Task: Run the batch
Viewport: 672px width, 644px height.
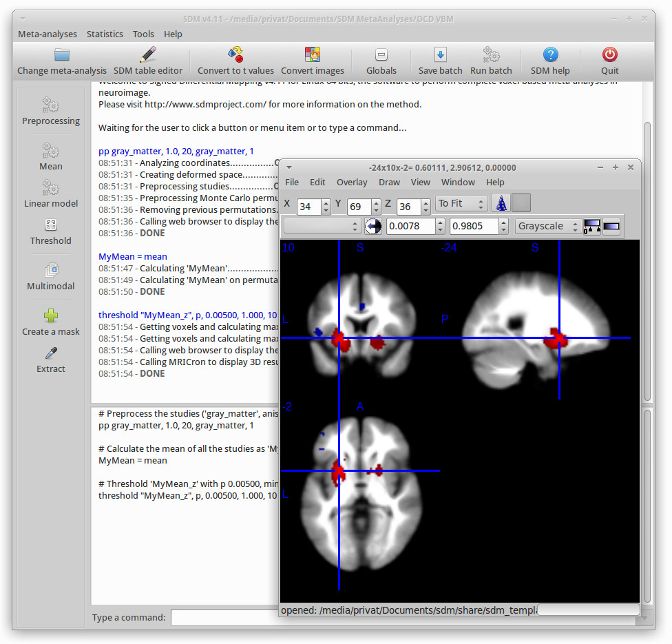Action: coord(490,61)
